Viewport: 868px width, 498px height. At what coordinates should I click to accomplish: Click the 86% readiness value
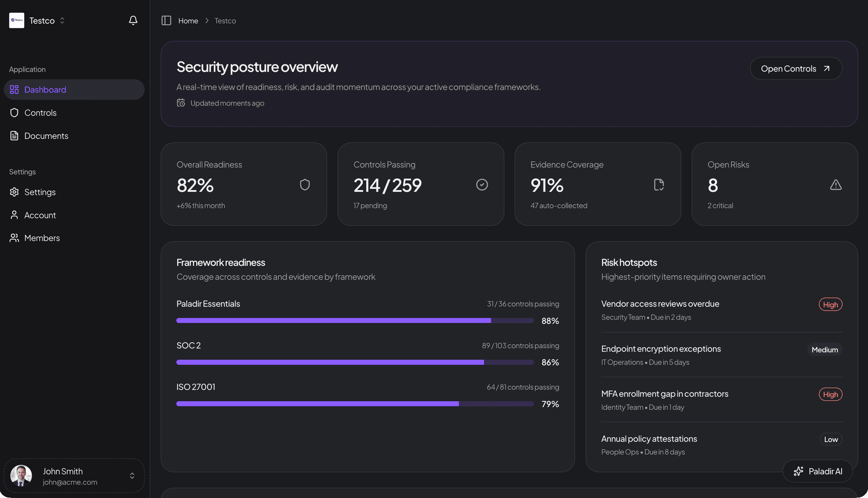(x=550, y=362)
